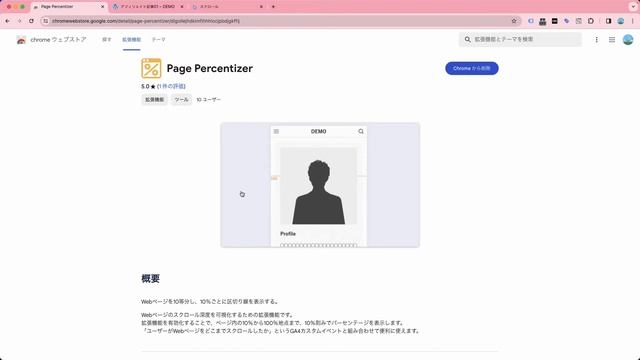Close the DEMO tab
This screenshot has height=360, width=640.
[x=182, y=7]
